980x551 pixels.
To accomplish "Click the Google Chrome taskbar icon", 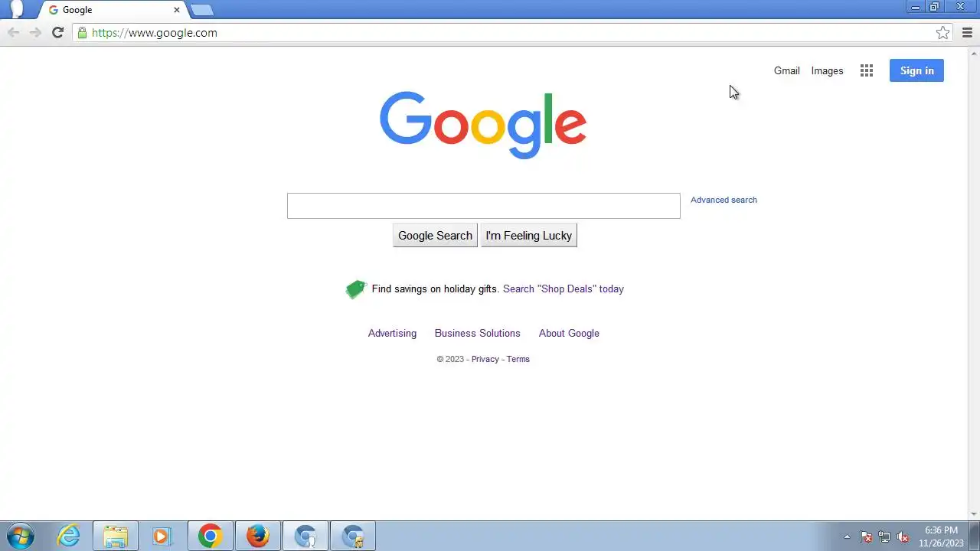I will [x=210, y=536].
